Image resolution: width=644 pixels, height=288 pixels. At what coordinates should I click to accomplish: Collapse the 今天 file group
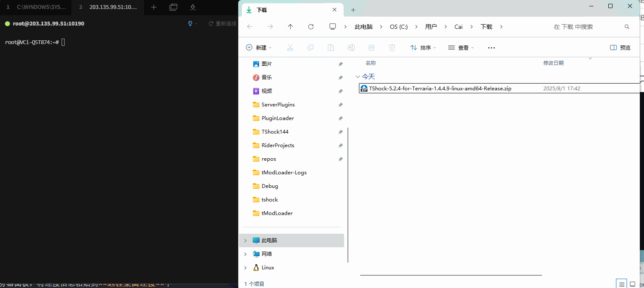pyautogui.click(x=357, y=77)
